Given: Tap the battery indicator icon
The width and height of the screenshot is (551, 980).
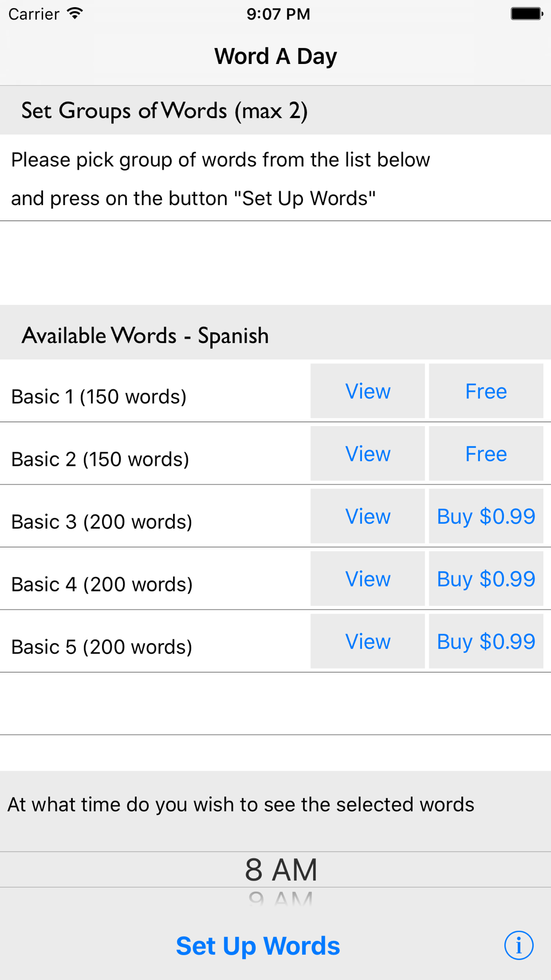Looking at the screenshot, I should click(526, 14).
